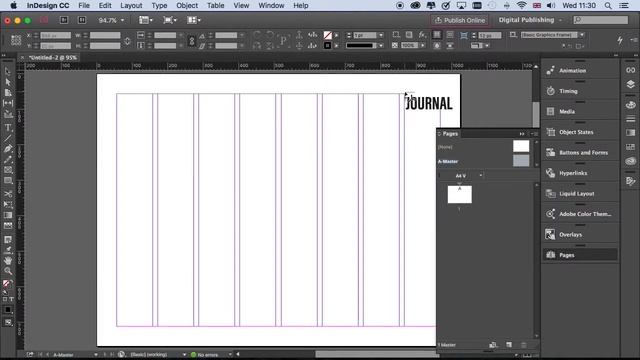
Task: Select the Pencil tool
Action: click(x=8, y=160)
